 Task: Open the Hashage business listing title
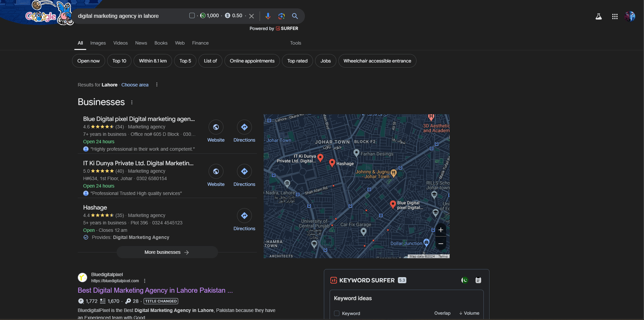(95, 208)
